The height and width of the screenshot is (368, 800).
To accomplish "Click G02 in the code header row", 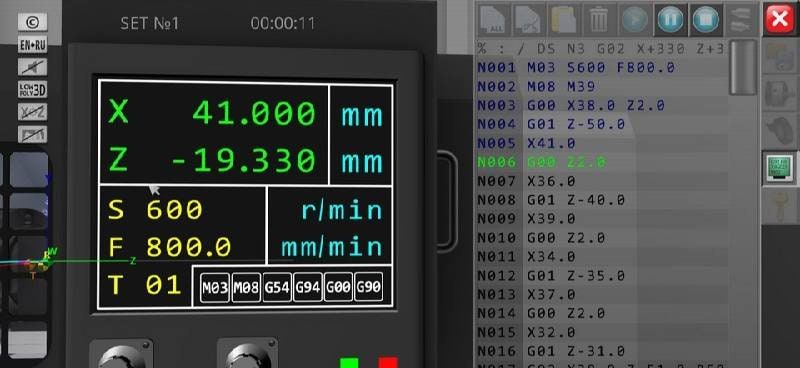I will coord(611,48).
